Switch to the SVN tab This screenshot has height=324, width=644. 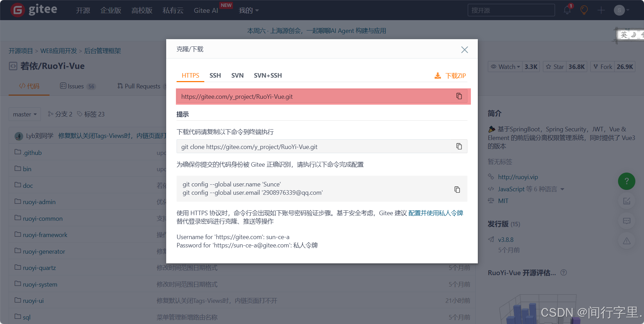(238, 76)
